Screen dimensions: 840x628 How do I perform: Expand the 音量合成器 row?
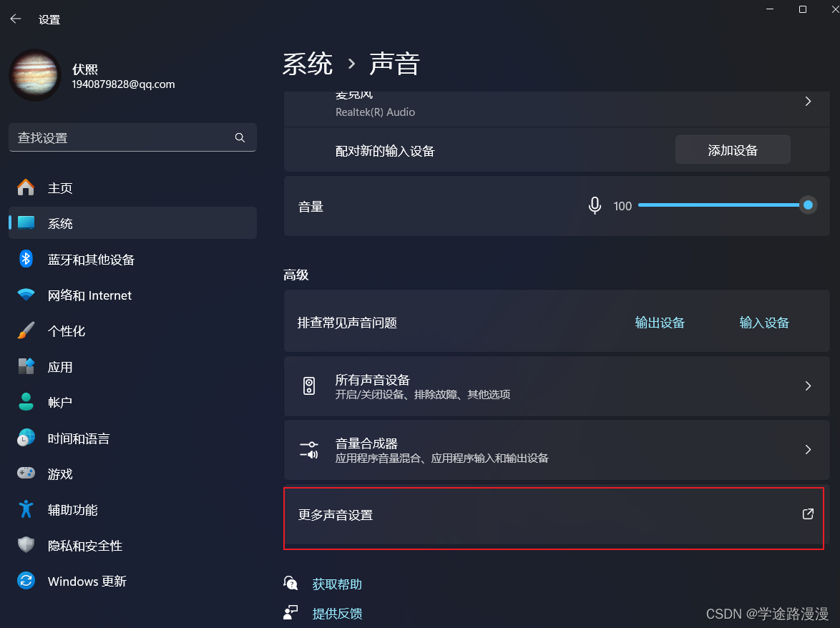click(x=808, y=449)
